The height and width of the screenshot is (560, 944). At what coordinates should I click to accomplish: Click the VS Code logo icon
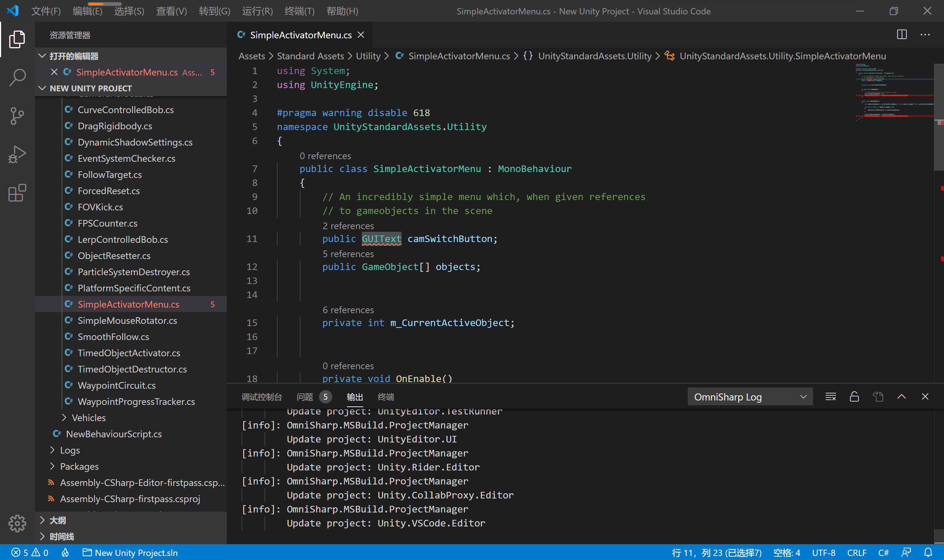tap(13, 11)
